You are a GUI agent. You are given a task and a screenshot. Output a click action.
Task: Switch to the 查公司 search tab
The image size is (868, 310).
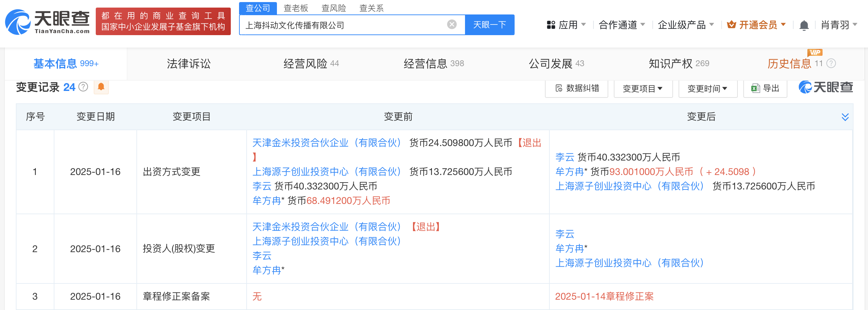coord(258,8)
